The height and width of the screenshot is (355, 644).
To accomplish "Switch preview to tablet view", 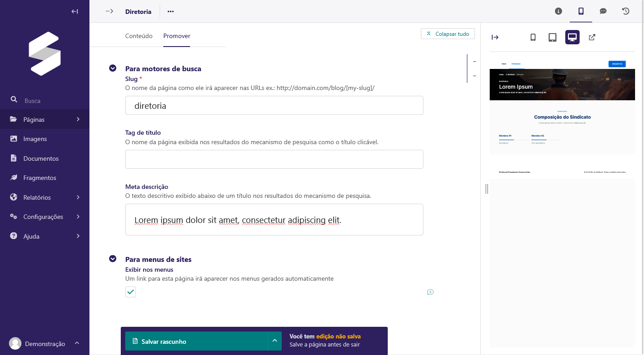I will click(552, 38).
